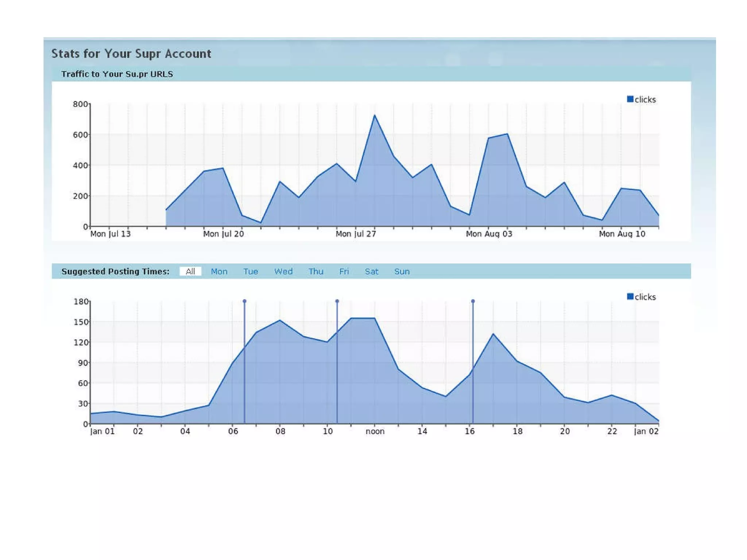The image size is (747, 560).
Task: Click the clicks legend swatch in traffic chart
Action: pos(630,99)
